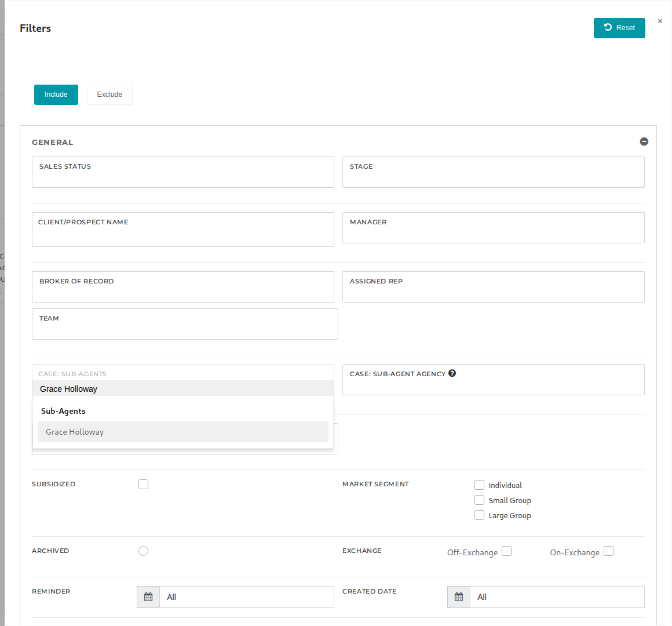The width and height of the screenshot is (672, 626).
Task: Click the Sub-Agents group heading
Action: click(x=63, y=411)
